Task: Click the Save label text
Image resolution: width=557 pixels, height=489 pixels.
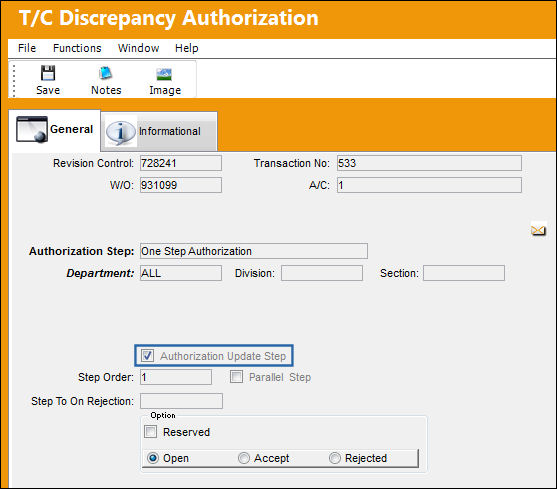Action: pyautogui.click(x=48, y=90)
